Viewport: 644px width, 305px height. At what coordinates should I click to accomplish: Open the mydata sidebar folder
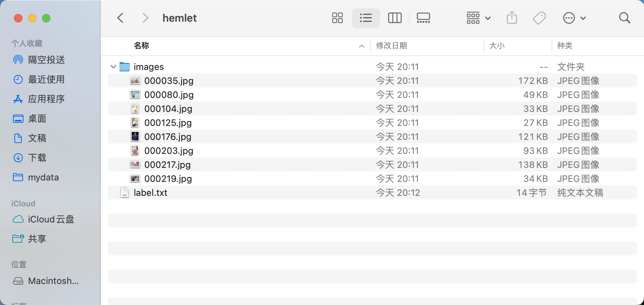point(43,177)
